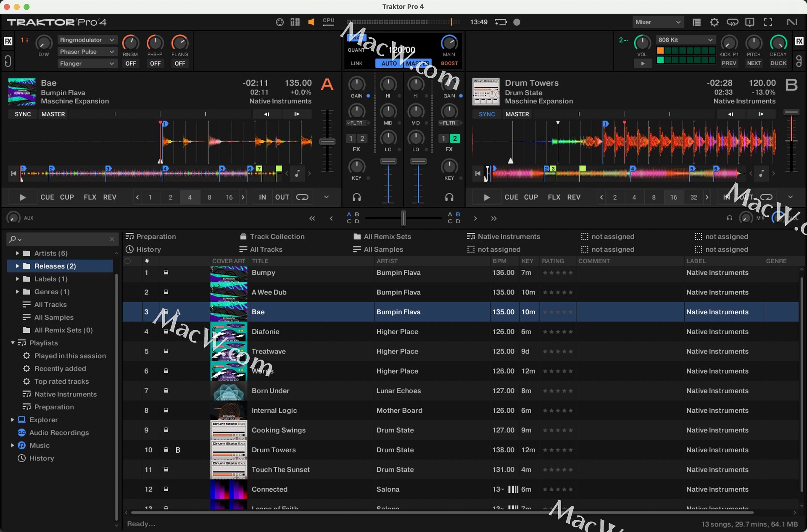Toggle MASTER on Deck A
The image size is (807, 532).
[53, 114]
